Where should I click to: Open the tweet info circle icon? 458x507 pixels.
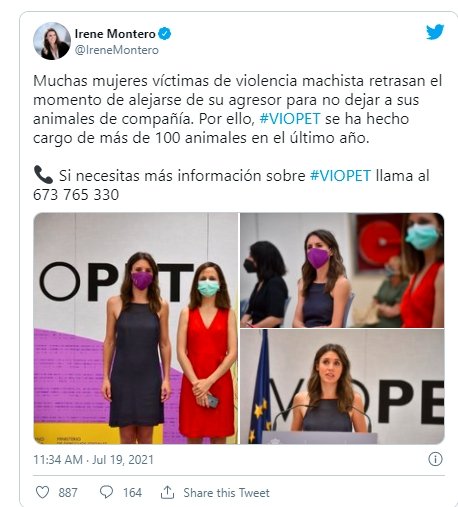coord(435,459)
